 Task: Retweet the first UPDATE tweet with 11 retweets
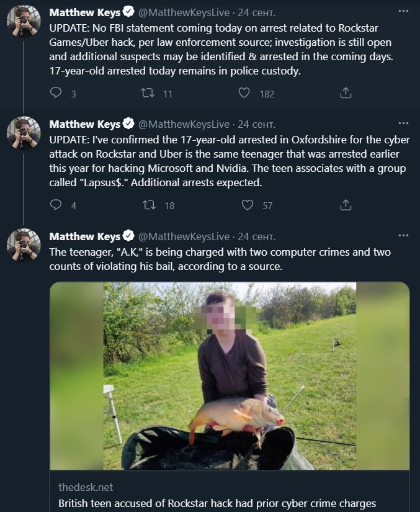point(148,93)
